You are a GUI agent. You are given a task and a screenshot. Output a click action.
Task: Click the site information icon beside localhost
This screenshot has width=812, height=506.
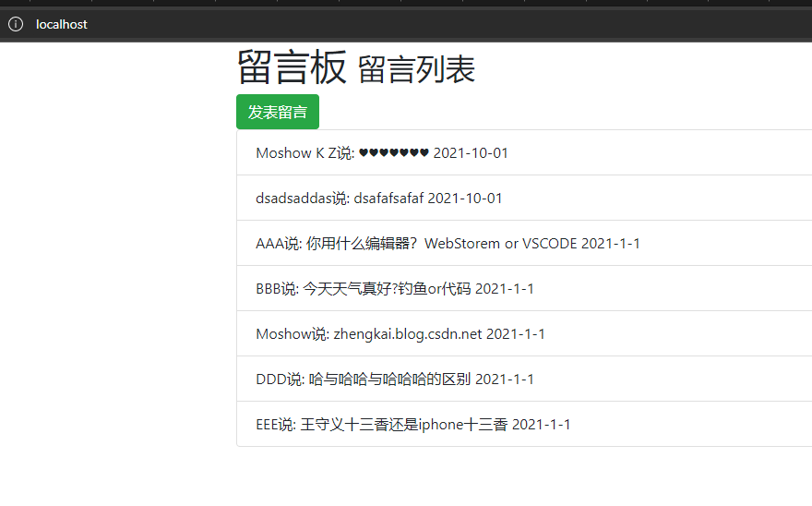16,24
